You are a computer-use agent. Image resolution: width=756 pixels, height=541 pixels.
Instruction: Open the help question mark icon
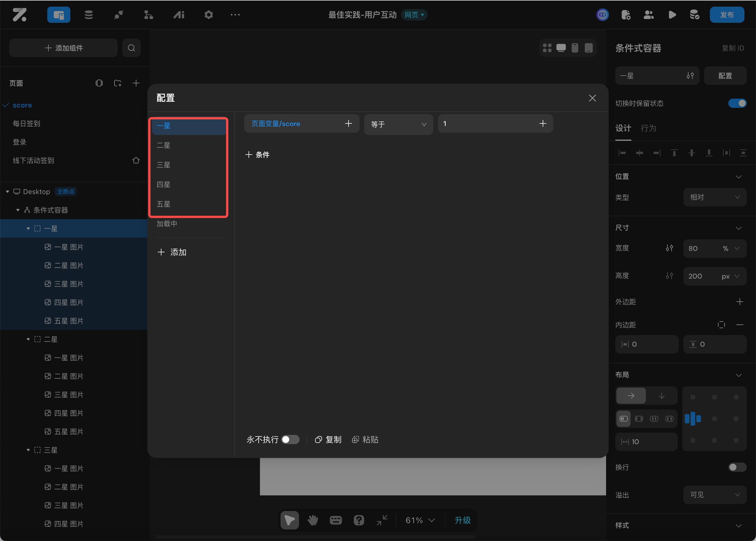coord(359,520)
